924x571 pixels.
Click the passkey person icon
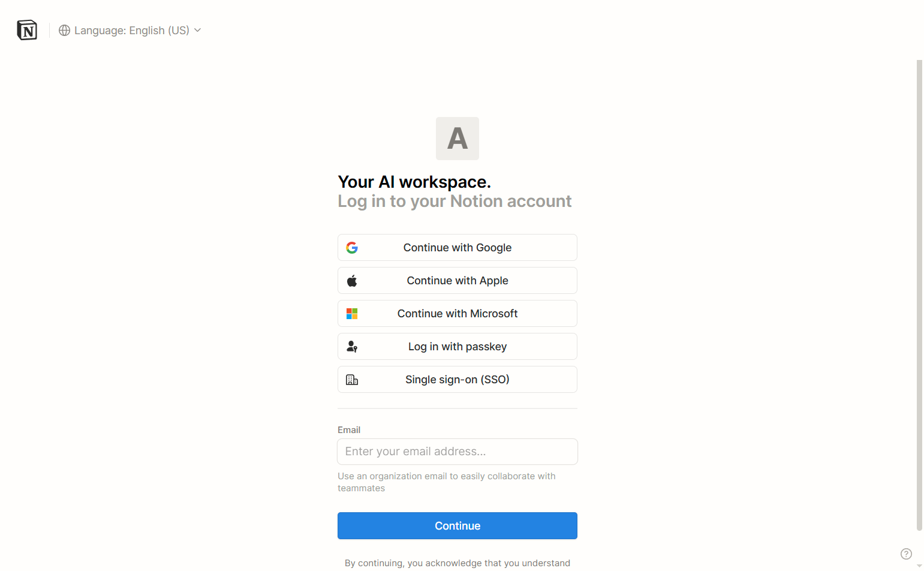pos(352,346)
